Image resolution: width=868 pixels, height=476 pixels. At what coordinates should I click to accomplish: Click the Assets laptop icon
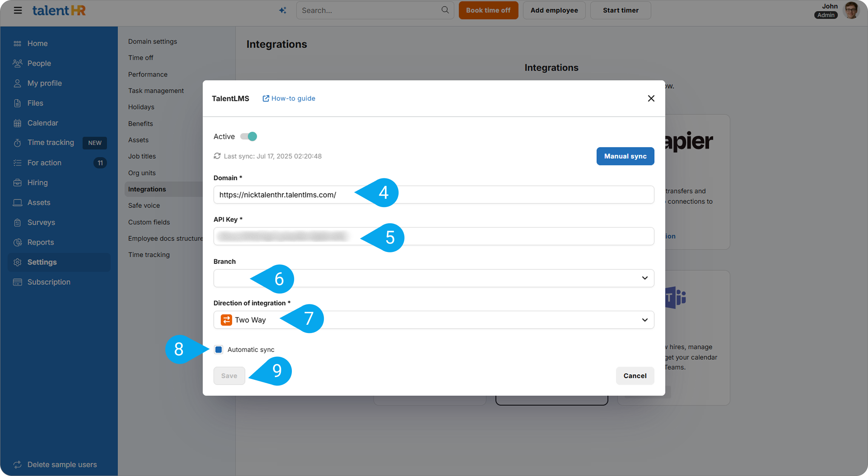17,203
